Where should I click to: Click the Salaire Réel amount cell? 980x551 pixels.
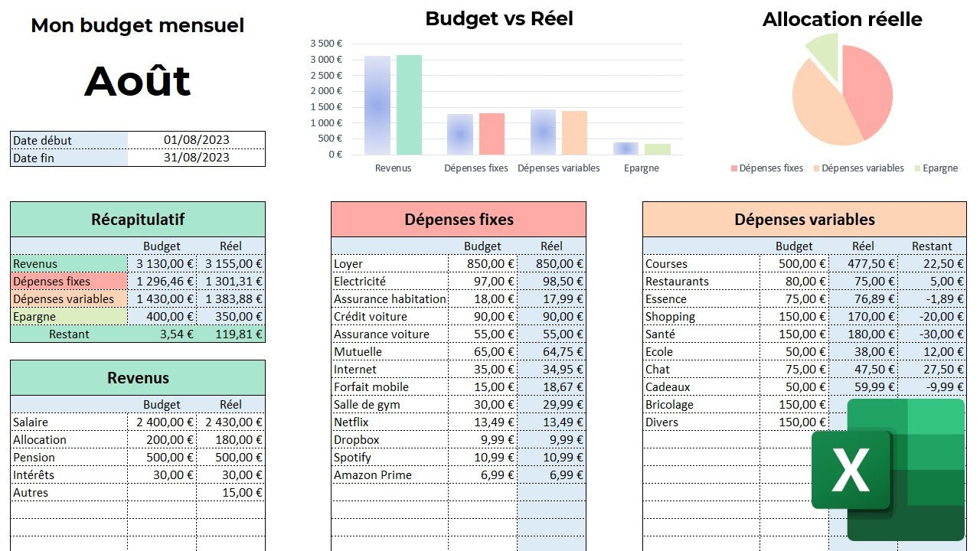(230, 422)
